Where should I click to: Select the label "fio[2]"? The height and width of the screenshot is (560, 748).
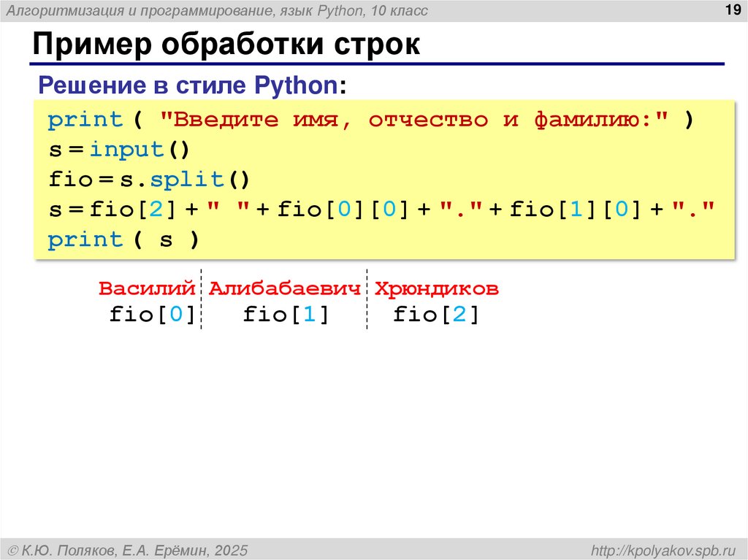point(436,314)
